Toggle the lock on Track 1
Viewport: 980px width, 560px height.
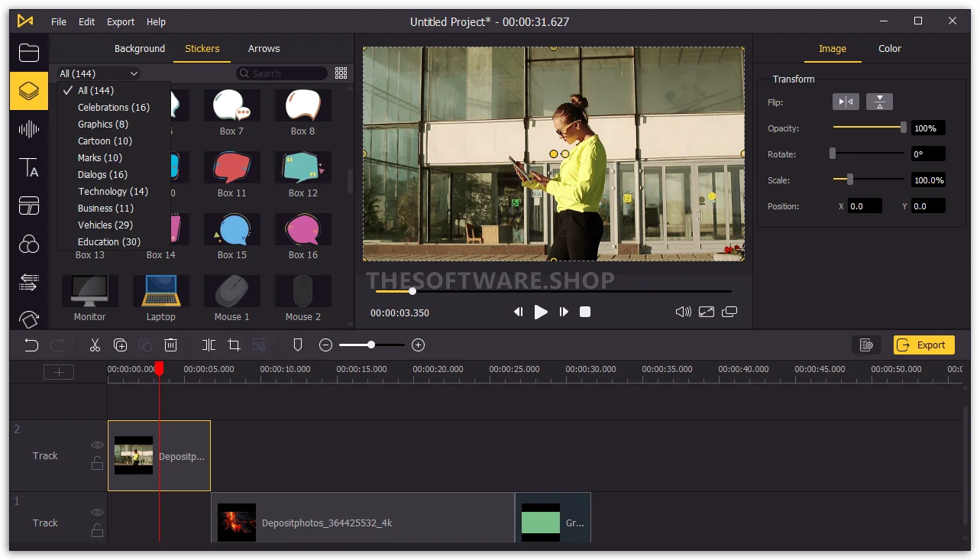[x=97, y=530]
